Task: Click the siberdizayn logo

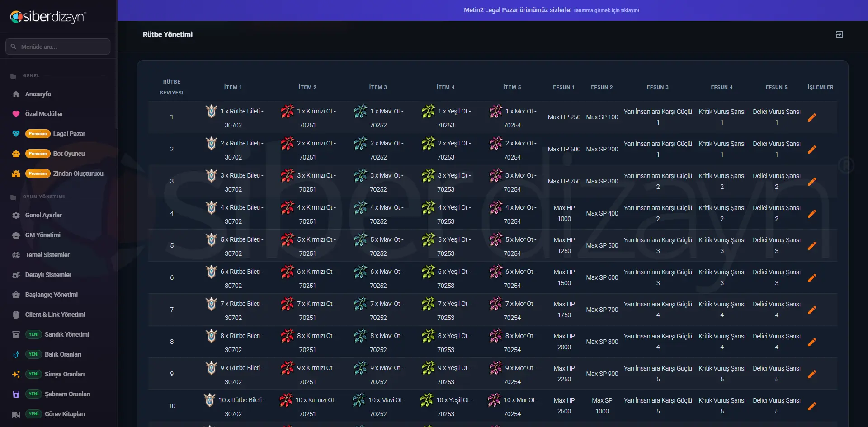Action: [48, 17]
